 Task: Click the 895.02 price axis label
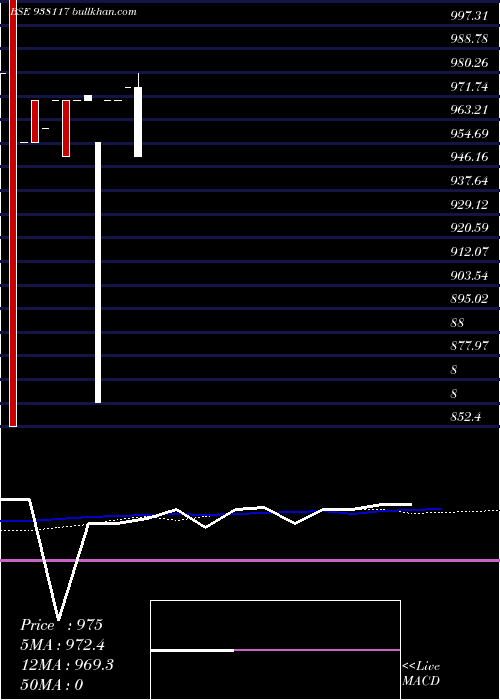pos(469,299)
